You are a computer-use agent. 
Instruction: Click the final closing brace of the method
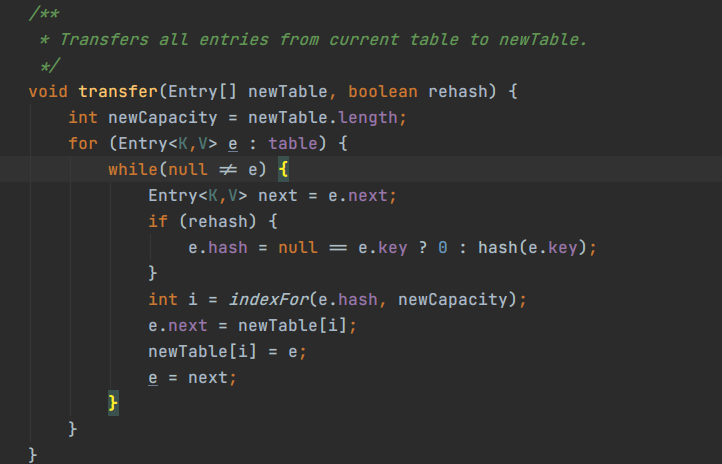(33, 455)
